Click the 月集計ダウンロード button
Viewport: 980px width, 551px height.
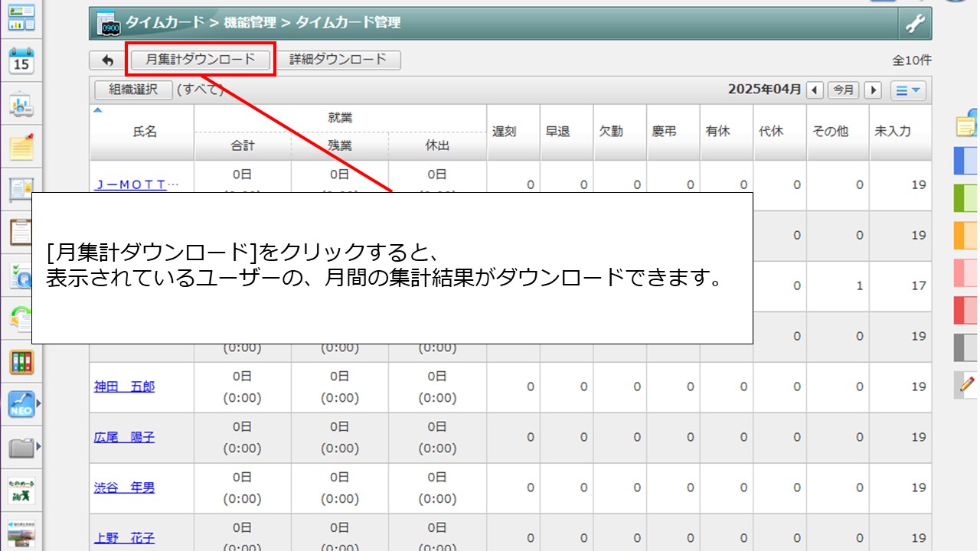point(201,60)
